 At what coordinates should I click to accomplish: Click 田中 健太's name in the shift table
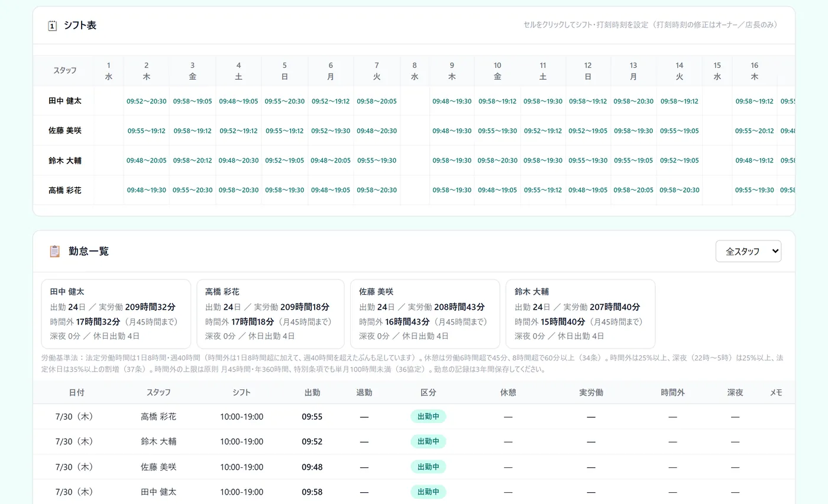[x=65, y=101]
